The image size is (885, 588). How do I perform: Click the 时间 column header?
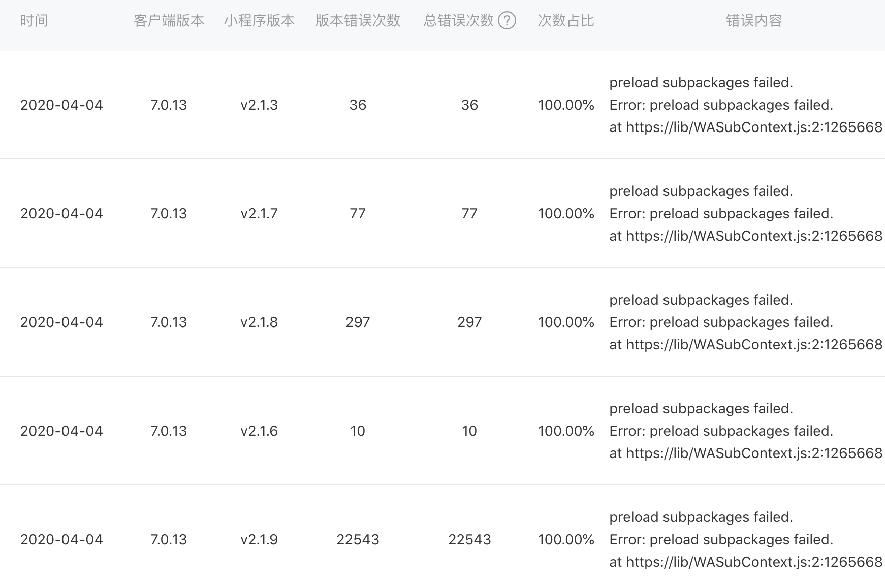point(34,21)
